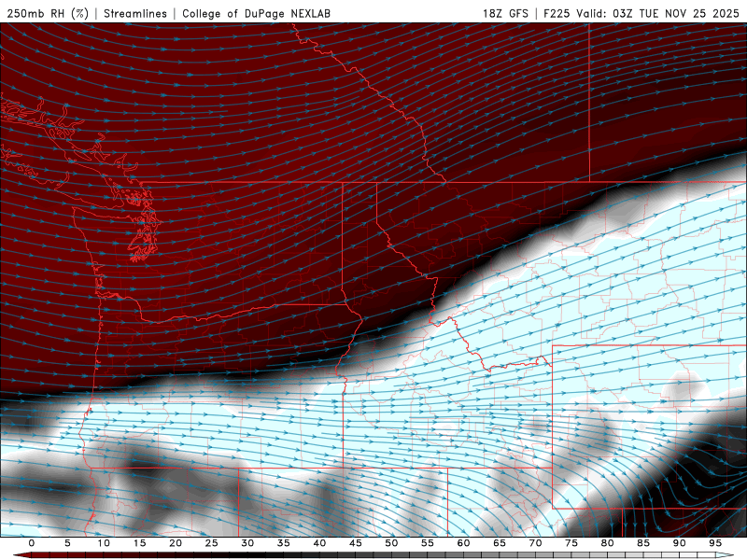Click the 10 value on the color scale
747x560 pixels.
(104, 543)
